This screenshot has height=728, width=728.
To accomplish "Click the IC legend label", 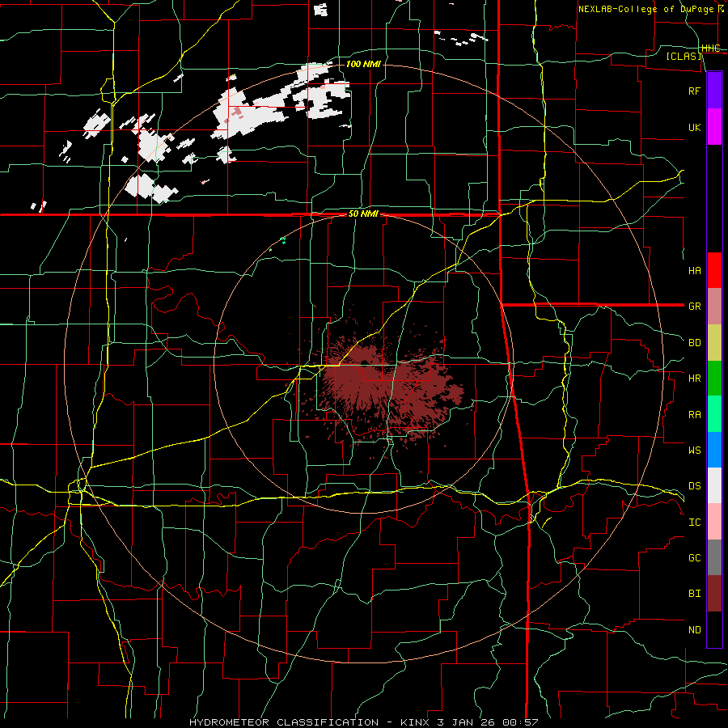I will click(x=694, y=523).
